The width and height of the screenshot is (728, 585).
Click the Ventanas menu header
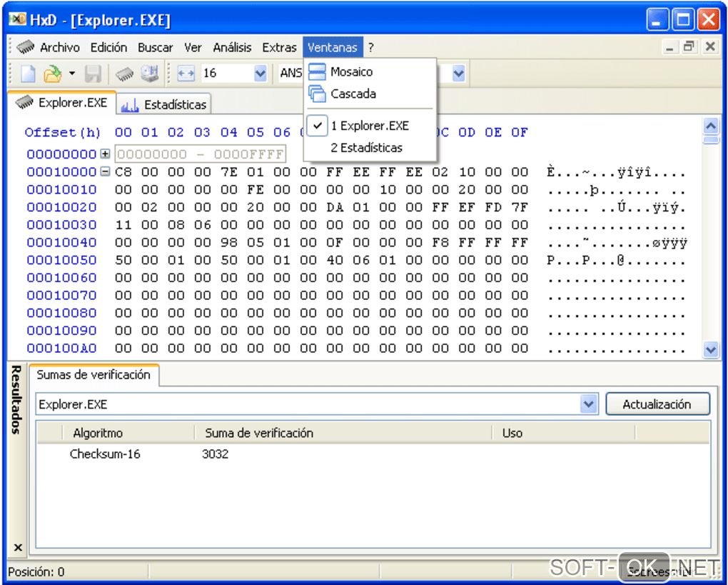tap(333, 47)
